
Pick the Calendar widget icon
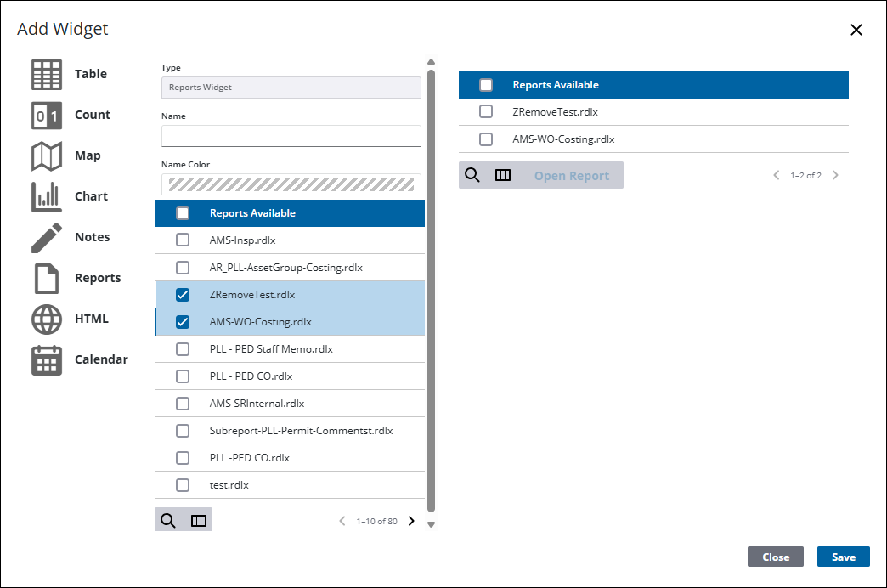point(47,360)
